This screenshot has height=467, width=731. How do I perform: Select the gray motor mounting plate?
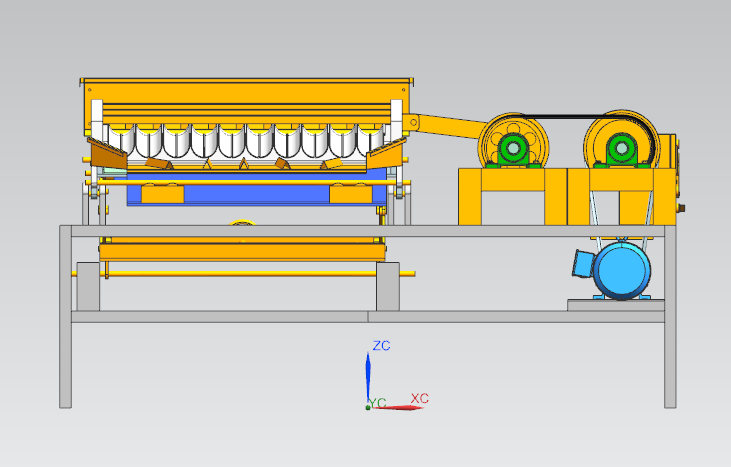[x=615, y=305]
